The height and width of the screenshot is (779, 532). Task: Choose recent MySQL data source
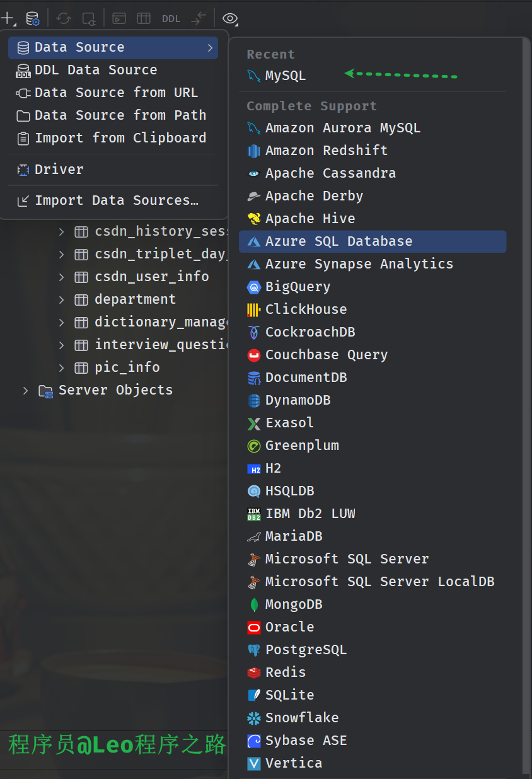click(x=285, y=76)
